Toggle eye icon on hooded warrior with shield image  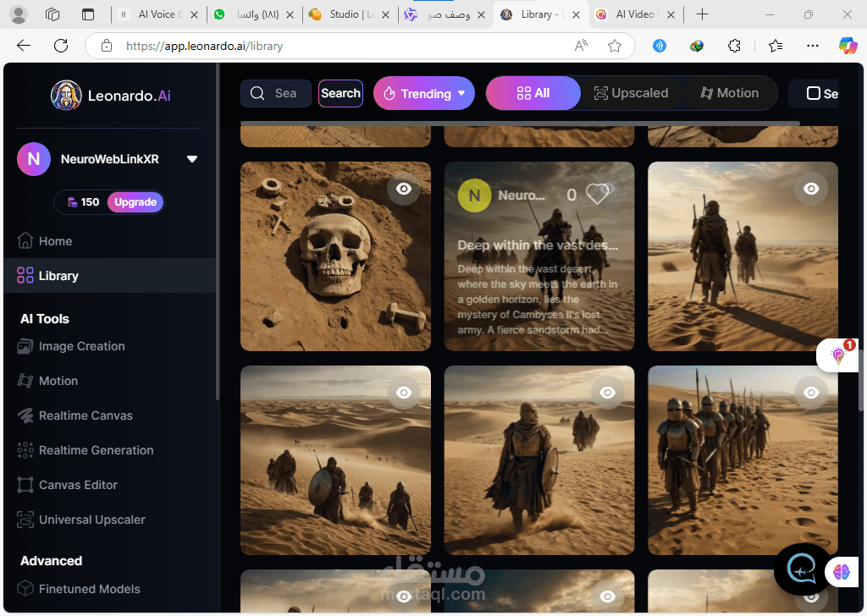(608, 393)
